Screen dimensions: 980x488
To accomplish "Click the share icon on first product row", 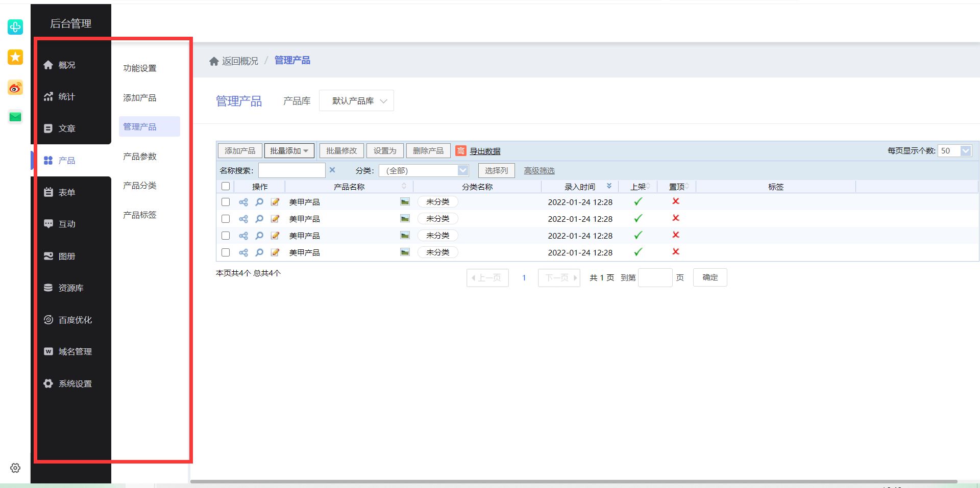I will 243,202.
